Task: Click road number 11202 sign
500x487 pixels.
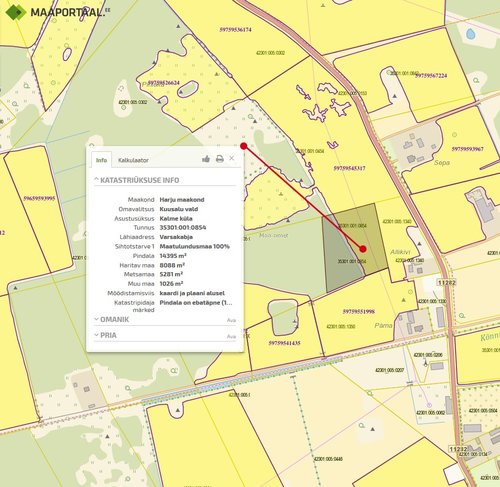Action: coord(446,282)
